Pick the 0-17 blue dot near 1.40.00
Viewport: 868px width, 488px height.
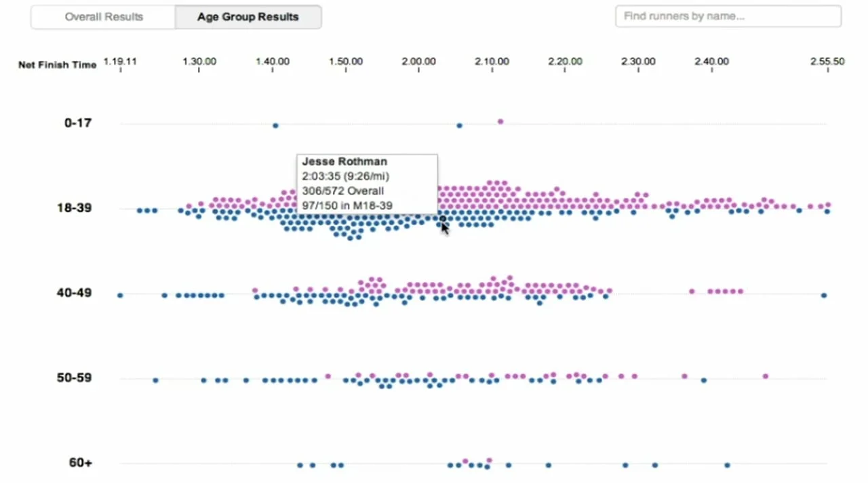pos(275,125)
